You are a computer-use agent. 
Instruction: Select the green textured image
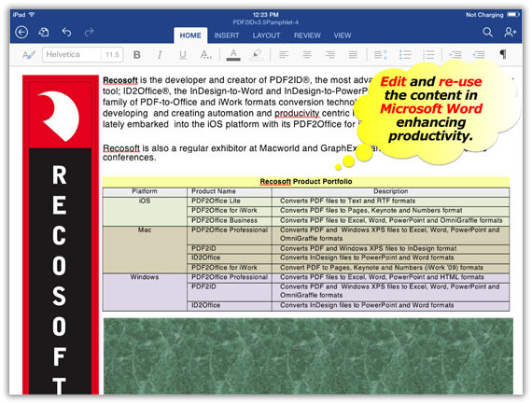(x=308, y=356)
